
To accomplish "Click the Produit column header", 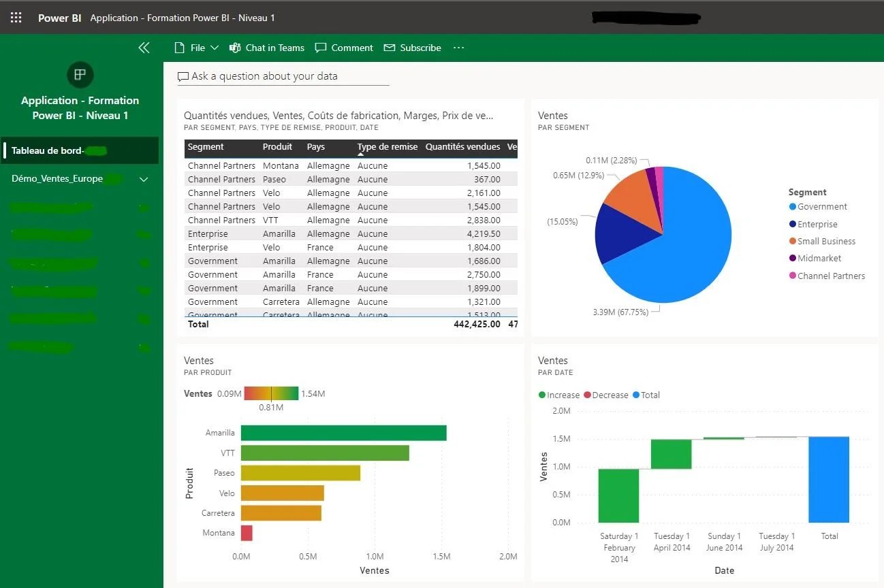I will 277,147.
